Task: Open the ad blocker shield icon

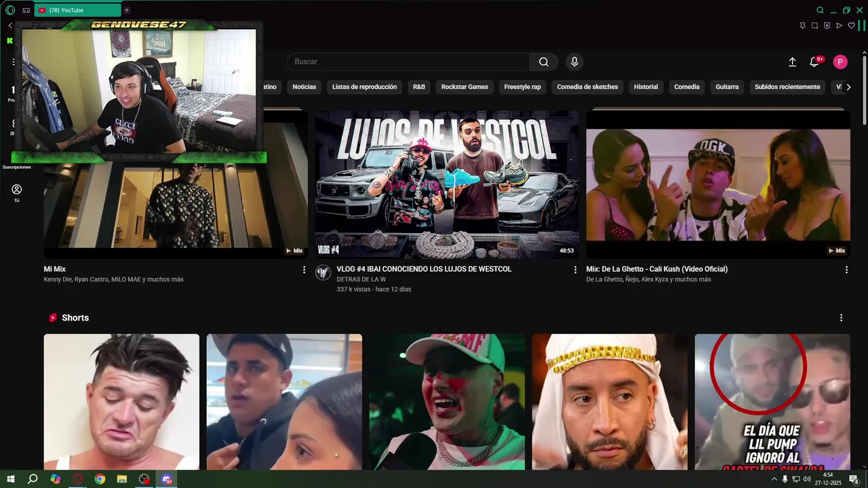Action: click(x=827, y=26)
